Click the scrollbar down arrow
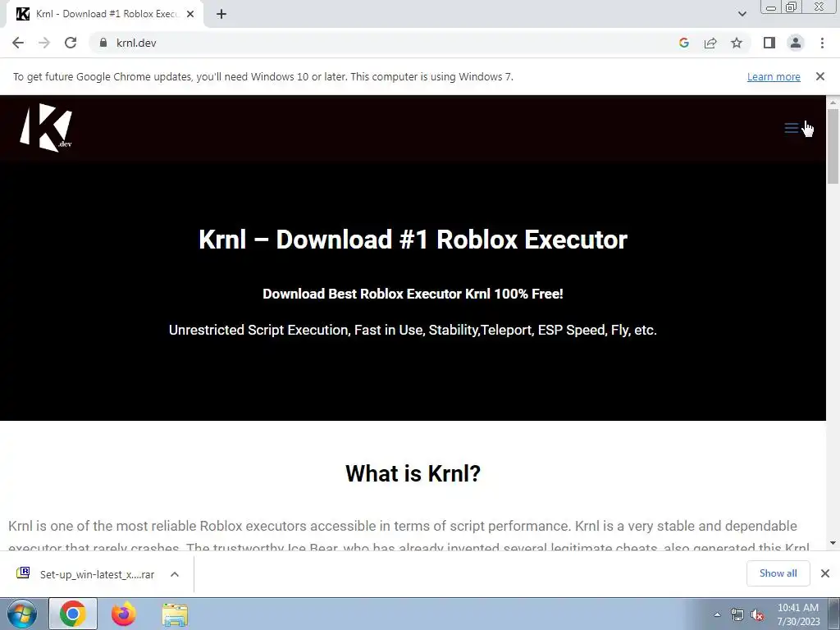The height and width of the screenshot is (630, 840). (x=833, y=543)
